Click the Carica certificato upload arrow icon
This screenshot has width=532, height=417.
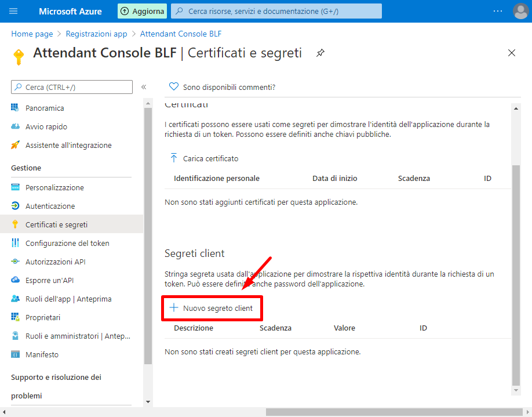point(174,158)
